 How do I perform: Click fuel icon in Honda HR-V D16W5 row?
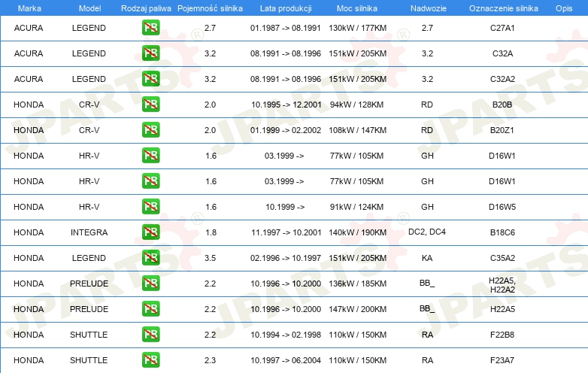pyautogui.click(x=150, y=207)
